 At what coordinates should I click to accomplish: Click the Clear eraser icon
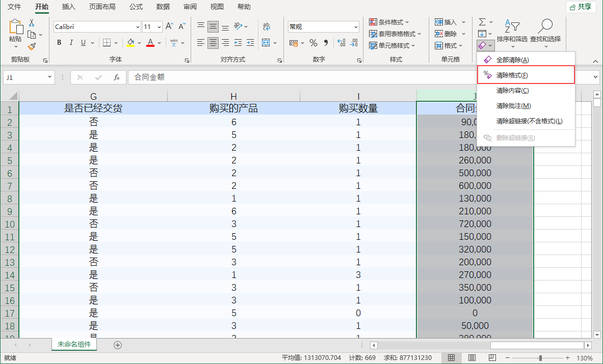(x=482, y=46)
